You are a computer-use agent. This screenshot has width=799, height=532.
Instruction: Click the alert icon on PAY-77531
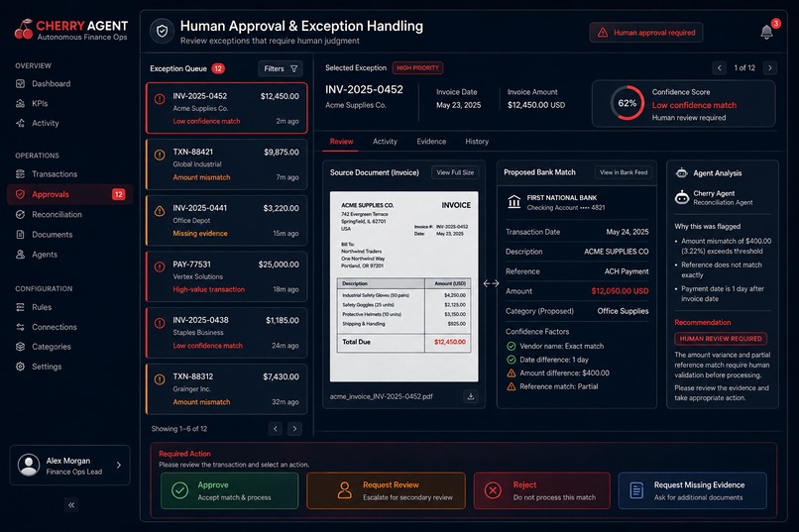160,266
